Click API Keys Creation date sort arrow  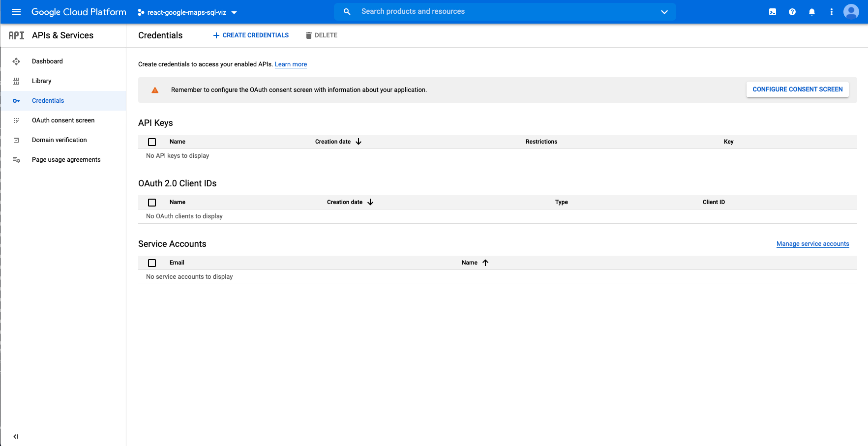pyautogui.click(x=359, y=142)
